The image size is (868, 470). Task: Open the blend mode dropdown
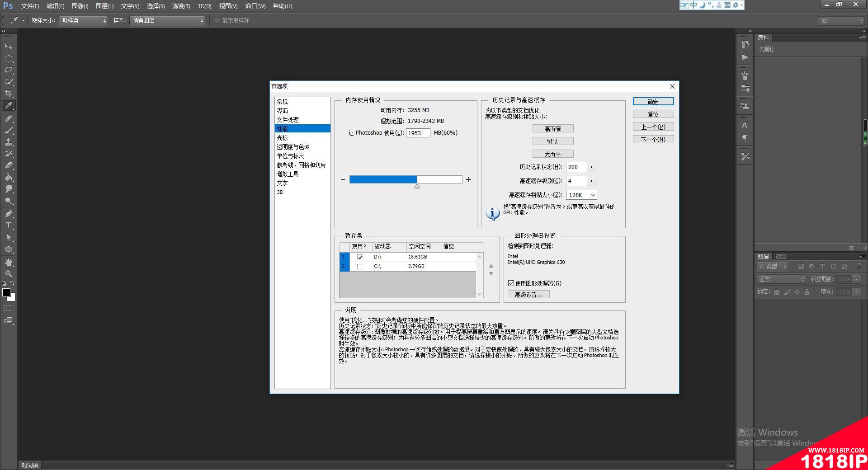(x=781, y=279)
